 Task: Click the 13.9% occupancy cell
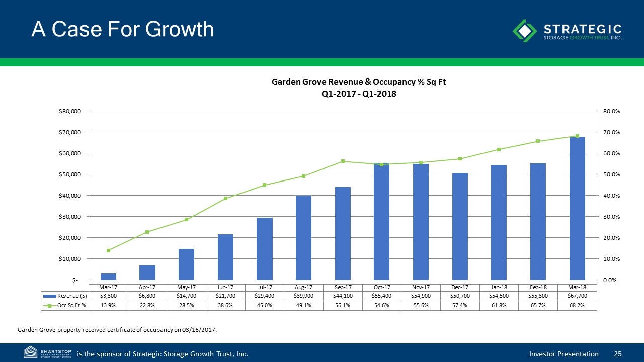click(x=108, y=306)
